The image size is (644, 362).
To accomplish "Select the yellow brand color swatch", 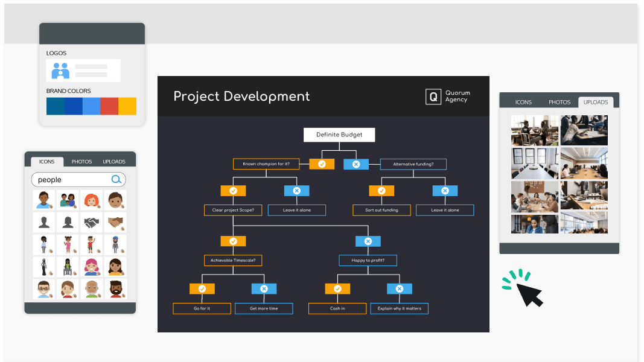I will 127,106.
